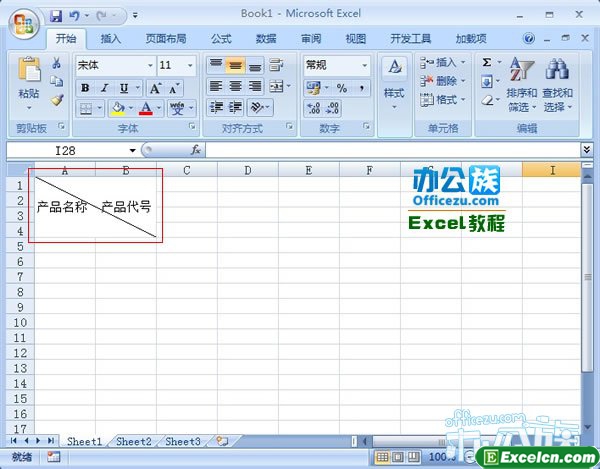Screen dimensions: 600x469
Task: Open 排序和筛选 sort filter menu
Action: click(522, 84)
